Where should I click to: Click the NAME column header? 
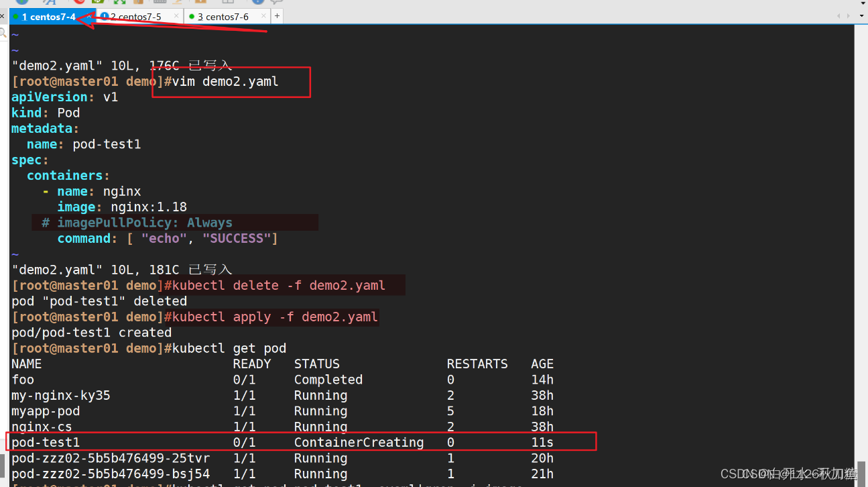click(27, 364)
